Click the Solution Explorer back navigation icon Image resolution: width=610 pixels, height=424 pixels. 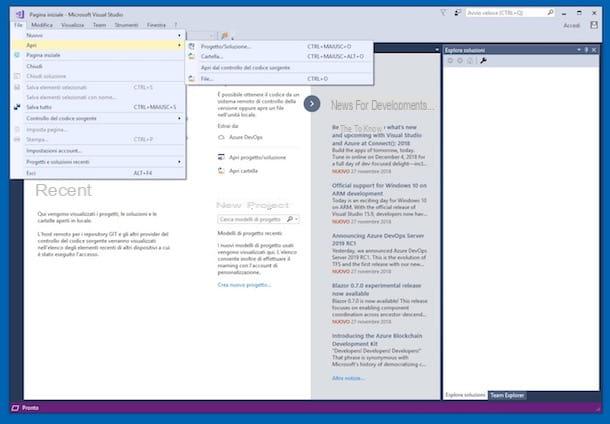tap(450, 60)
